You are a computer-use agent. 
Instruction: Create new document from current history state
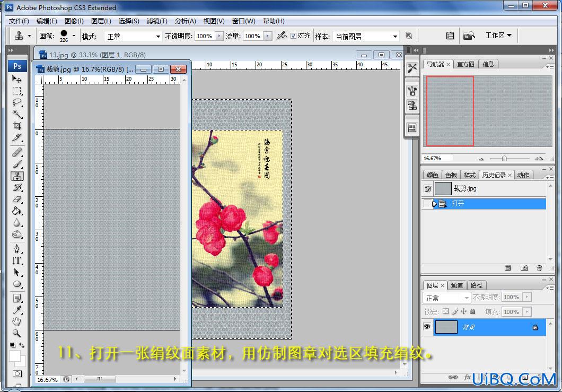507,268
